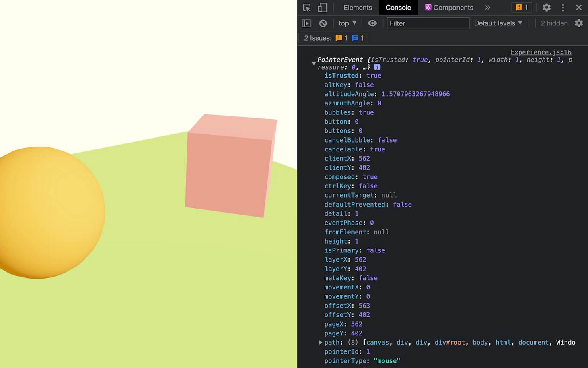Open console settings gear beside 2 hidden
This screenshot has width=588, height=368.
point(579,23)
